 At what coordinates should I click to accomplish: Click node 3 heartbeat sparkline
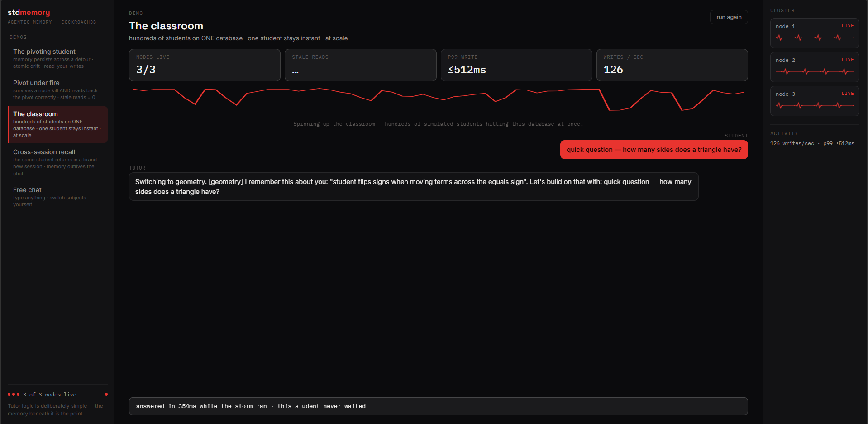815,105
